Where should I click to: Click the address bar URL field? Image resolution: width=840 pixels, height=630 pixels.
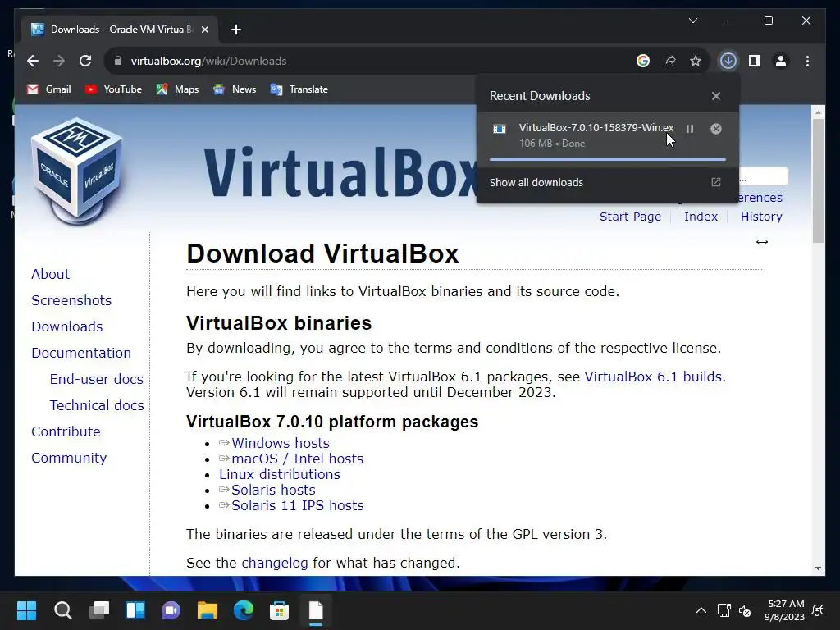pyautogui.click(x=375, y=61)
